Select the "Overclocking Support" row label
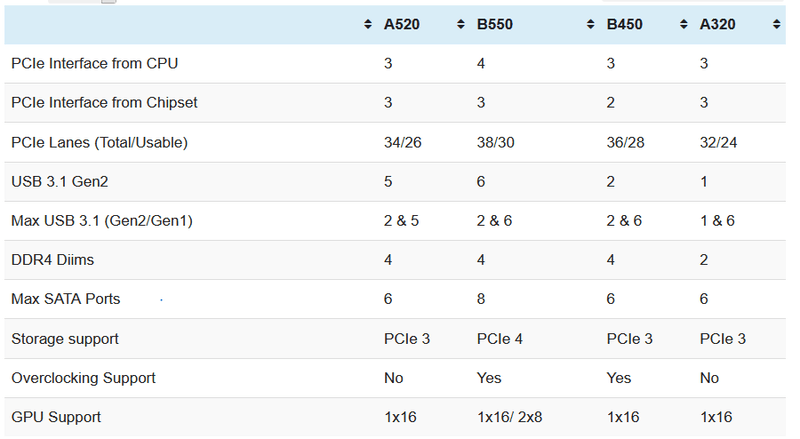The image size is (800, 439). click(x=83, y=378)
